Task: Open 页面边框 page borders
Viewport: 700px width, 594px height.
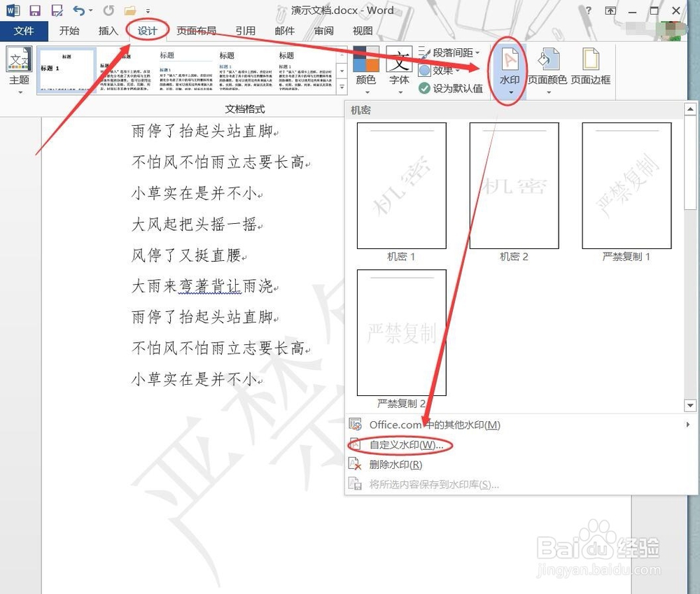Action: coord(591,66)
